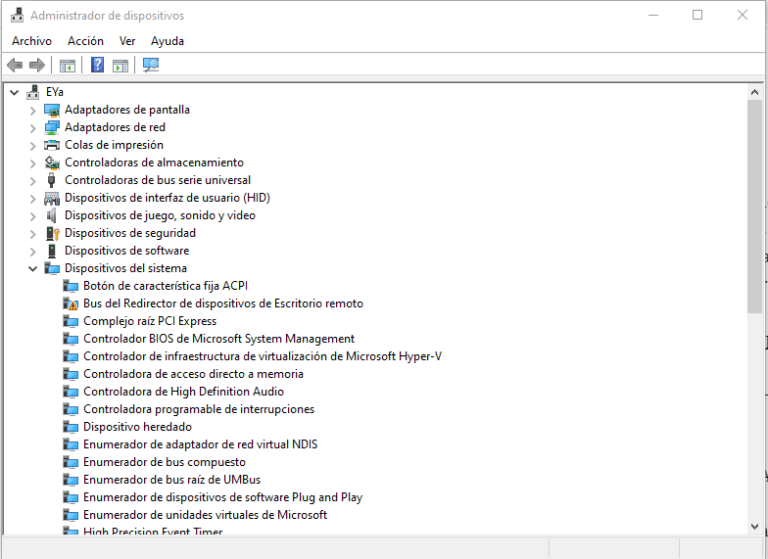Click the icon beside Complejo raíz PCI Express
The image size is (768, 559).
[71, 321]
